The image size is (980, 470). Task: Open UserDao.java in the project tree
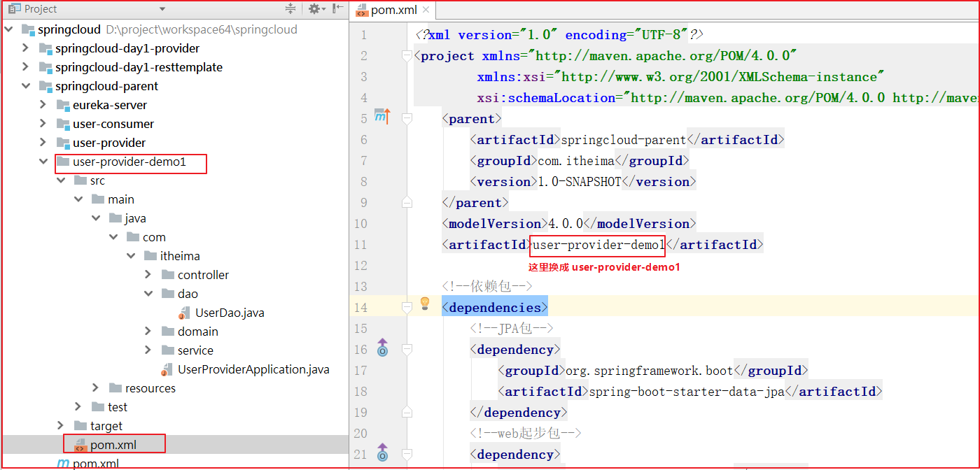[x=229, y=313]
